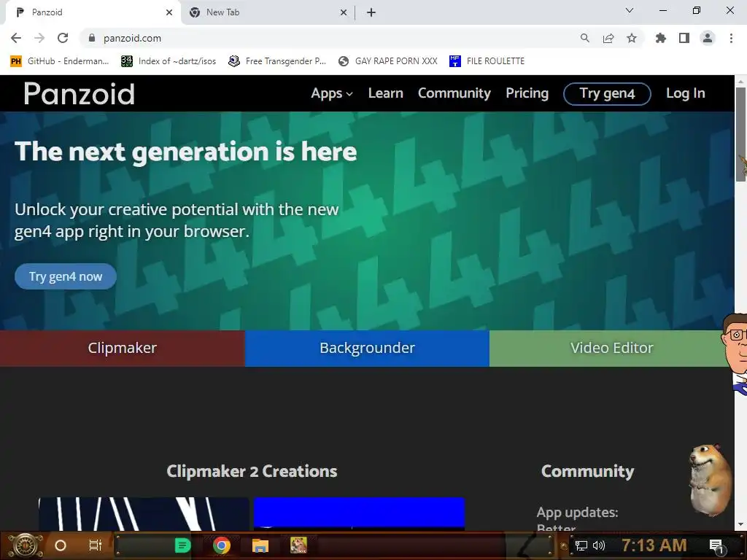
Task: Open the volume speaker tray icon
Action: [599, 545]
